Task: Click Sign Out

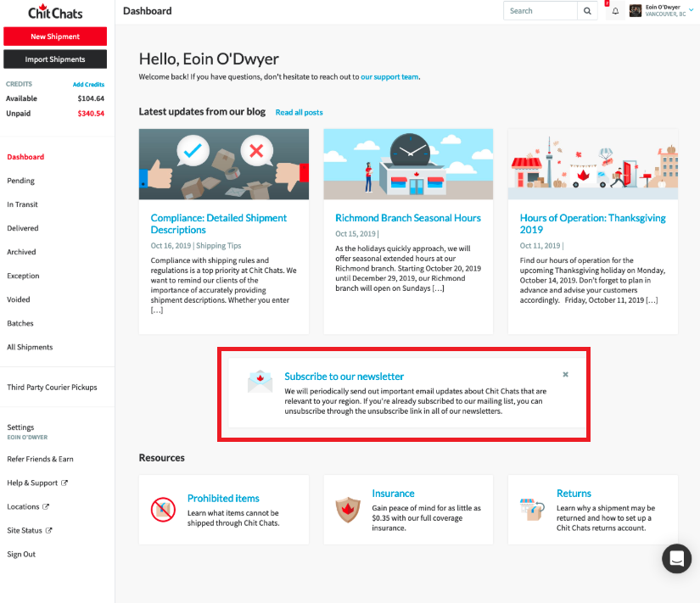Action: click(21, 554)
